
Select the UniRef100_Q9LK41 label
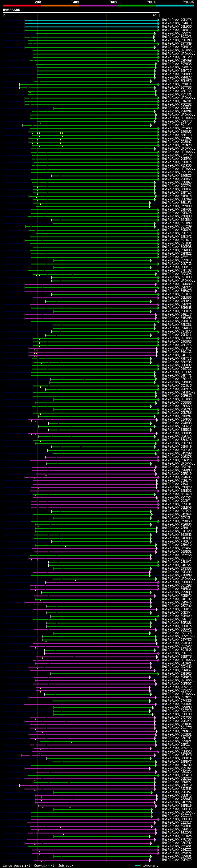pos(177,335)
